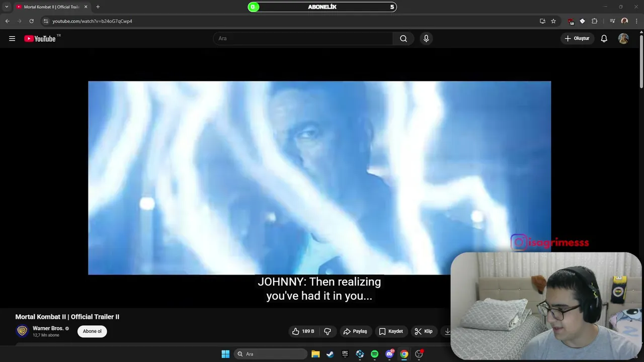Open the Warner Bros. channel link
Image resolution: width=644 pixels, height=362 pixels.
pyautogui.click(x=48, y=328)
